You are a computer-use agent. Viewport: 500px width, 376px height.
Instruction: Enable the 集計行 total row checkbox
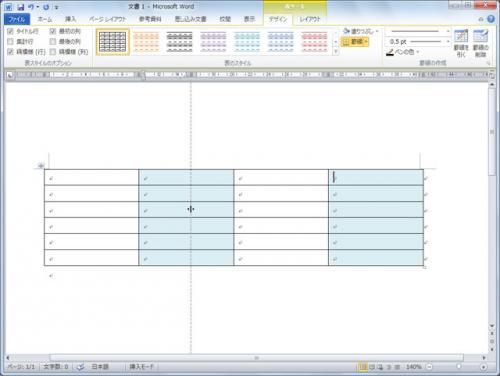[x=10, y=42]
